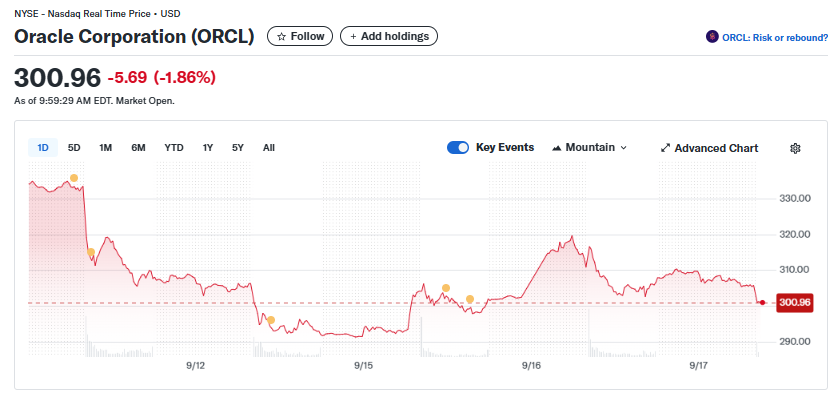Choose the 5Y chart range

[238, 147]
